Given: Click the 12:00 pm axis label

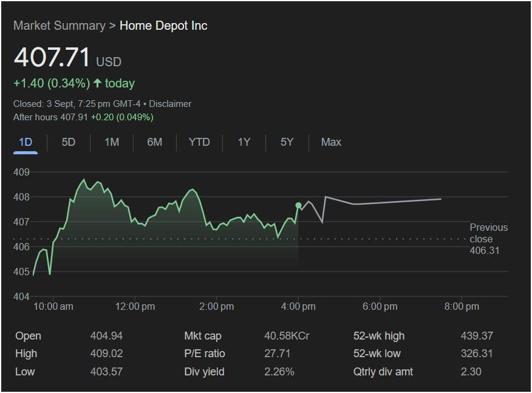Looking at the screenshot, I should 135,307.
